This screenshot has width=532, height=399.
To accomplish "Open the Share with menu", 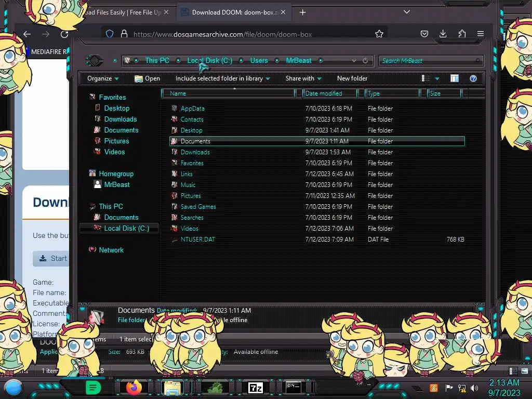I will tap(303, 78).
